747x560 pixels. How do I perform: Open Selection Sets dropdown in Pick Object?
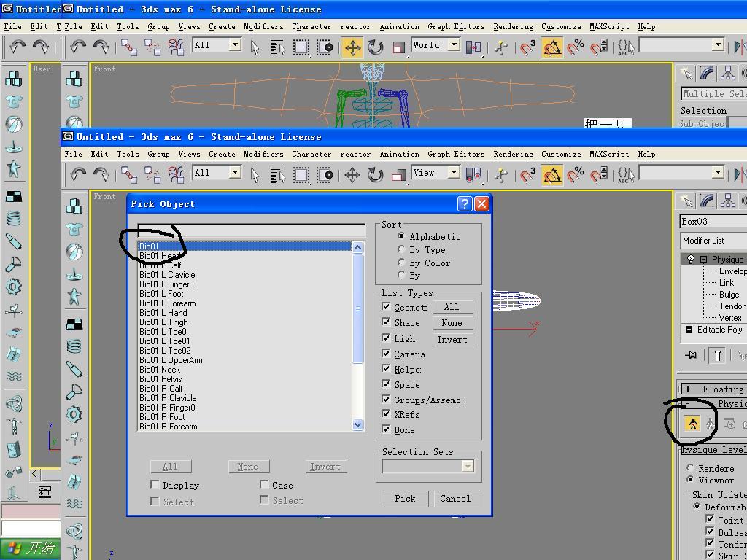[468, 466]
